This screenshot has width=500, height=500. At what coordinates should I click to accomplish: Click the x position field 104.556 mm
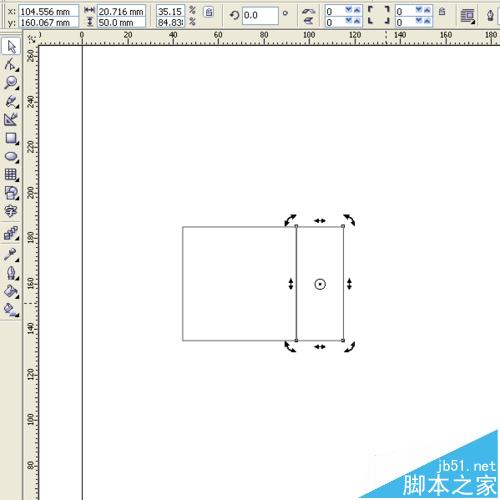pyautogui.click(x=49, y=11)
